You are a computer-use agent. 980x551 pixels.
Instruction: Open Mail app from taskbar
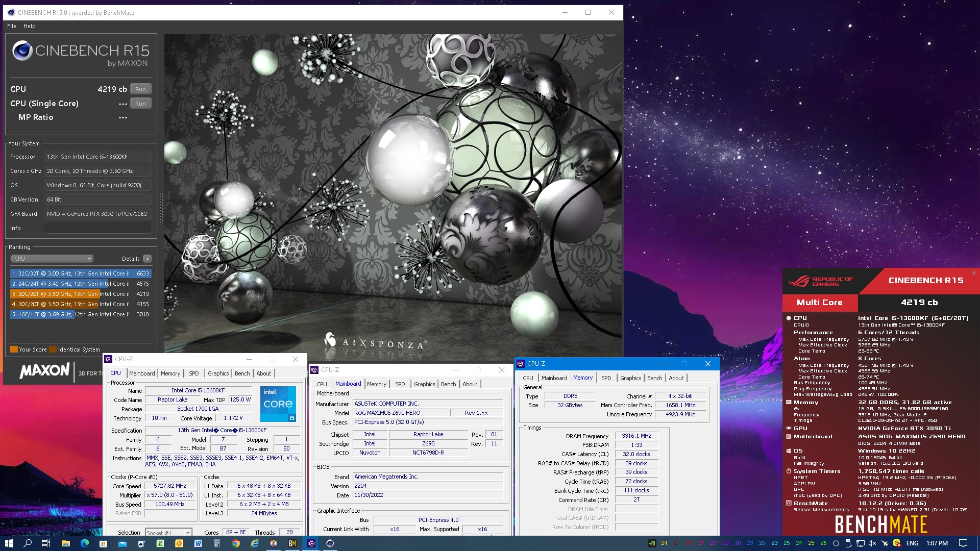[122, 543]
